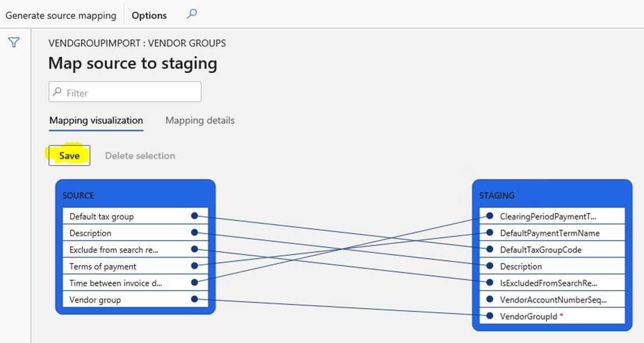Click connector dot for Terms of payment
This screenshot has width=644, height=343.
pos(194,266)
